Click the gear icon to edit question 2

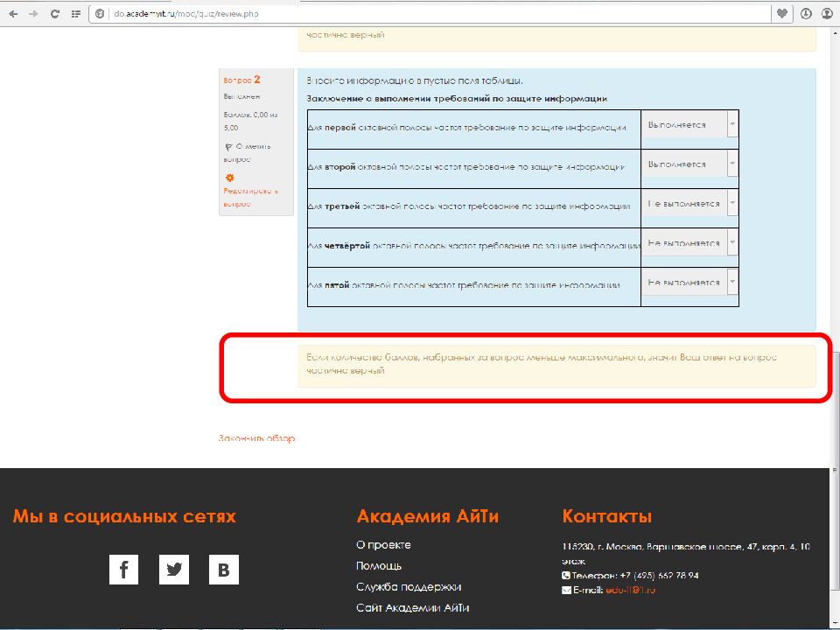(229, 176)
